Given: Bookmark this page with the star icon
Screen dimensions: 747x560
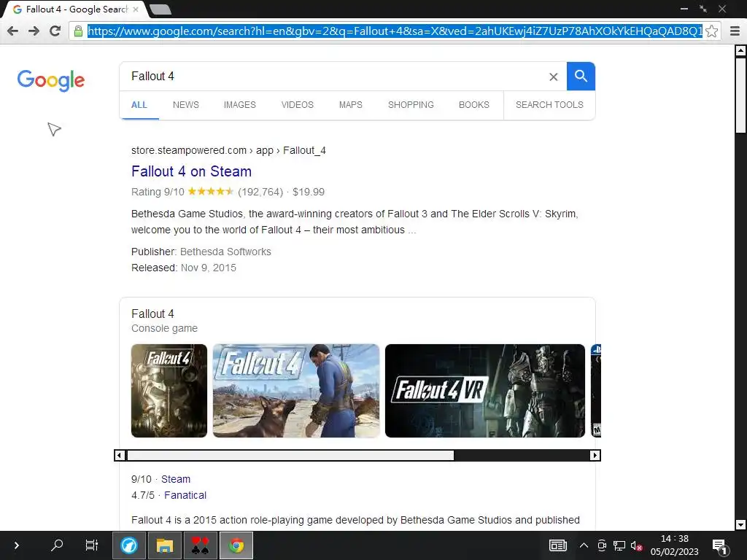Looking at the screenshot, I should [x=712, y=31].
